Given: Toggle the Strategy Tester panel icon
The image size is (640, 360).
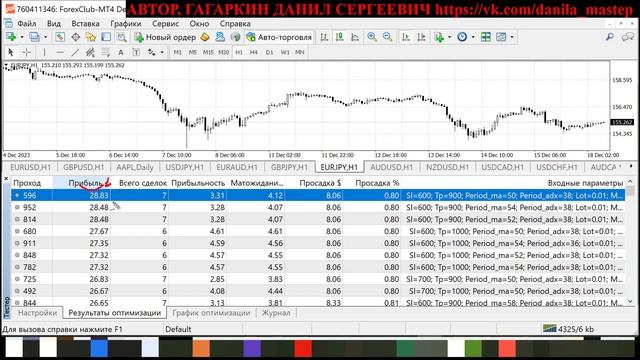Looking at the screenshot, I should tap(122, 37).
